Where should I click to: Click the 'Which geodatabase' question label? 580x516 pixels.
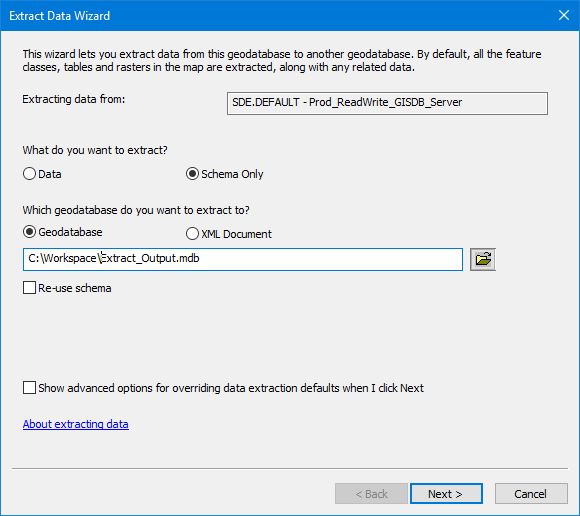point(136,210)
